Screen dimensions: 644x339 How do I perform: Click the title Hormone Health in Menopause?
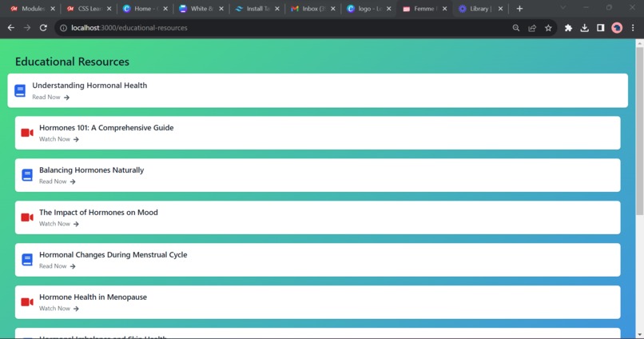click(93, 297)
